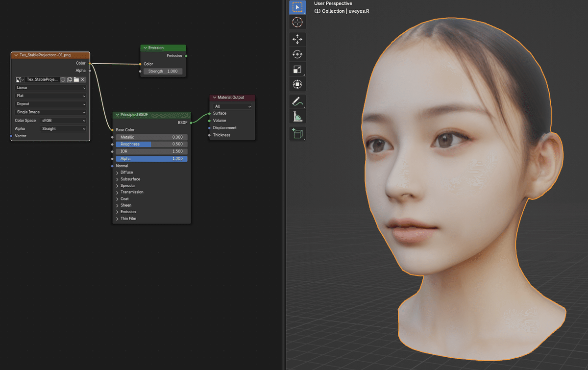
Task: Select the Annotate tool
Action: 297,101
